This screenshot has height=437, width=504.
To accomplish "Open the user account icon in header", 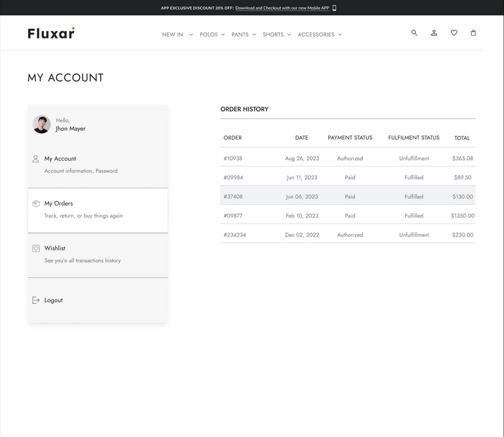I will (434, 33).
